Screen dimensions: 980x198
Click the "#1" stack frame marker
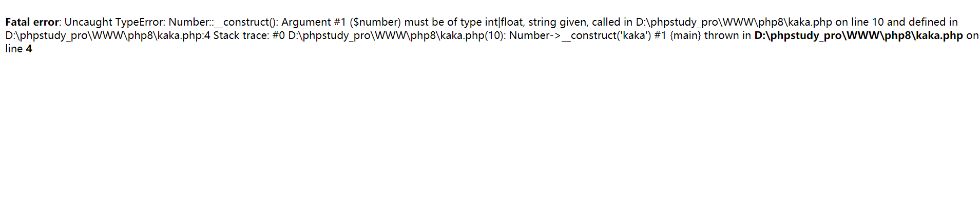pos(660,35)
